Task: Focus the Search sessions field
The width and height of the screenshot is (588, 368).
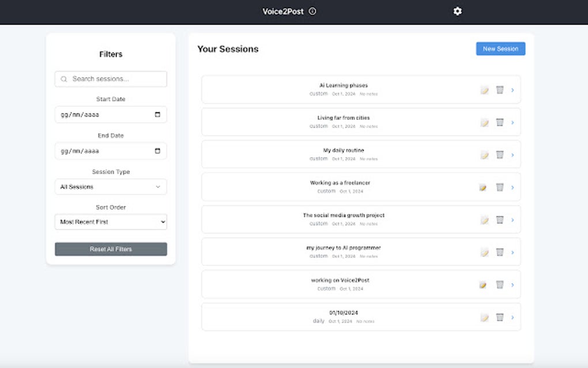Action: pos(111,79)
